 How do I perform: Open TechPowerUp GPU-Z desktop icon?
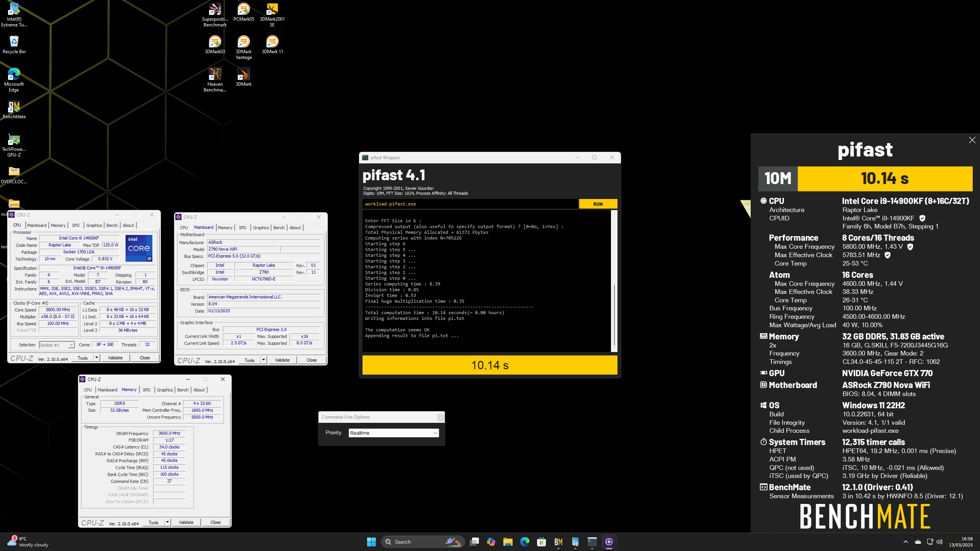pos(14,145)
